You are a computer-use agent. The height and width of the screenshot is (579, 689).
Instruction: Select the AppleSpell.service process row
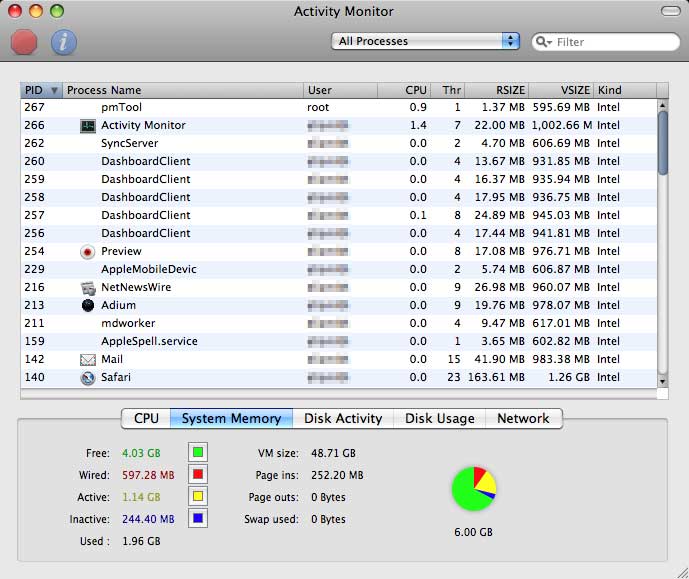pyautogui.click(x=338, y=341)
